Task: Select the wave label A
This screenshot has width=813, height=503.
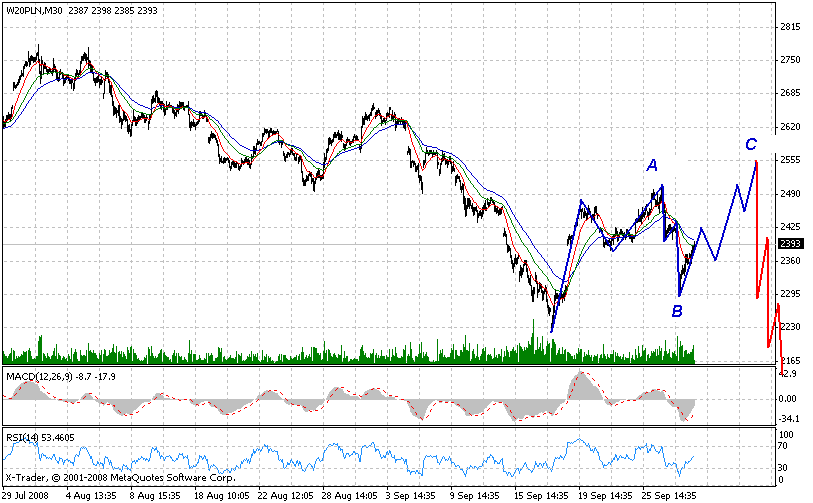Action: tap(652, 165)
